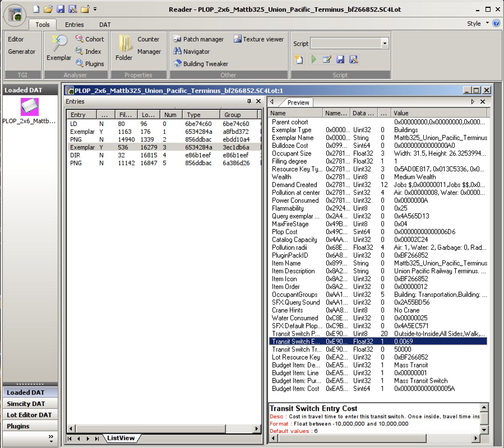Viewport: 504px width, 448px height.
Task: Switch to the Entries ribbon tab
Action: (x=74, y=25)
